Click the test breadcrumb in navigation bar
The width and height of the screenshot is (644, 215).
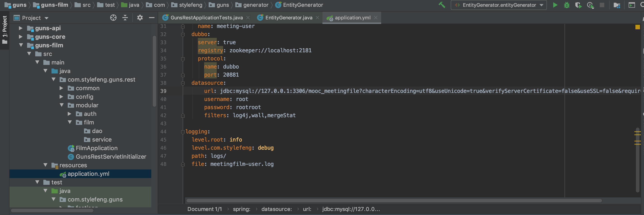[x=106, y=5]
